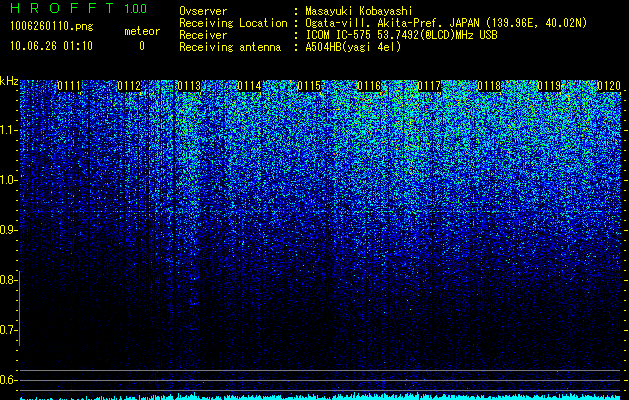Click the 0118 time marker

(x=489, y=86)
